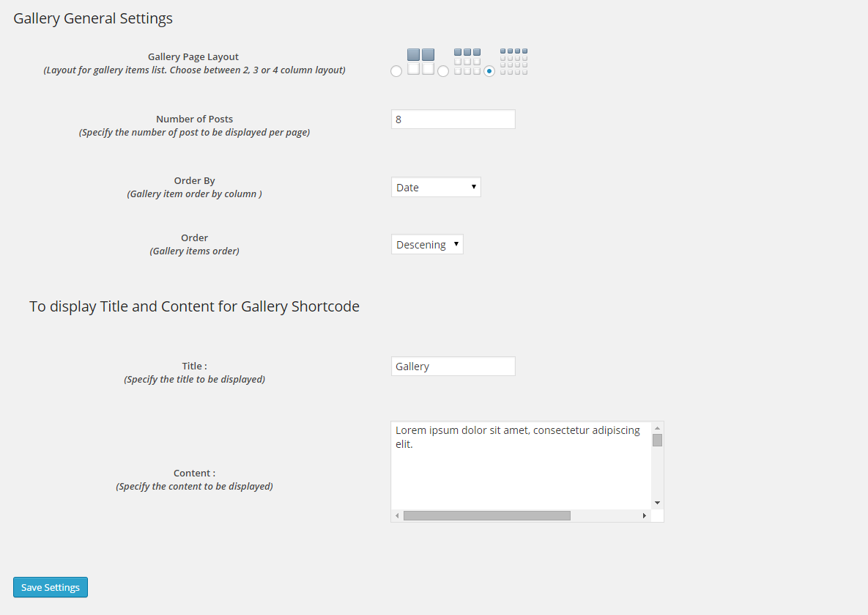Click the 2-column layout grid icon
This screenshot has width=868, height=615.
click(x=420, y=62)
